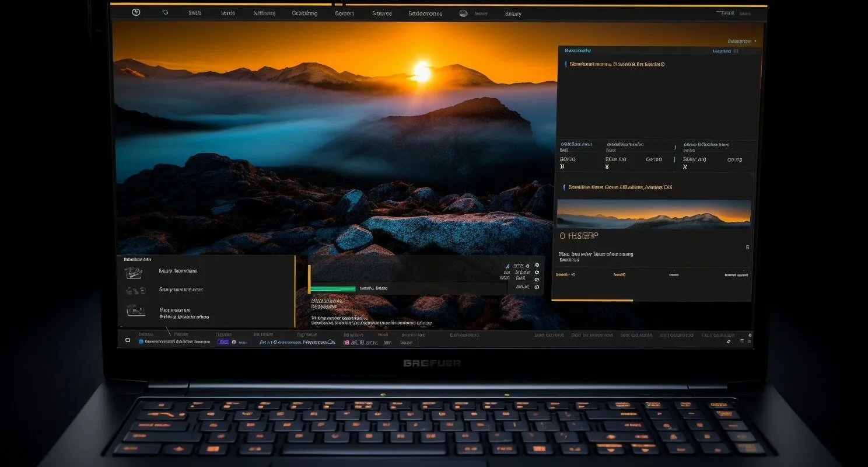
Task: Click the cloud icon in the bottom taskbar
Action: click(x=331, y=342)
